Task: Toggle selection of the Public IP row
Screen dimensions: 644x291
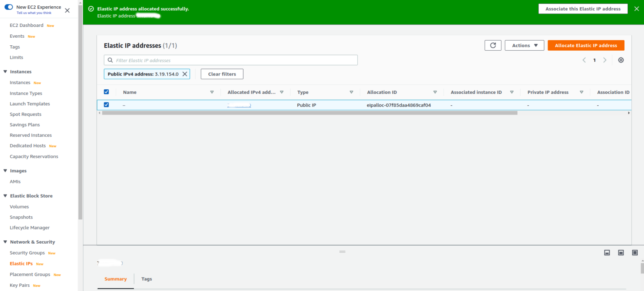Action: tap(106, 104)
